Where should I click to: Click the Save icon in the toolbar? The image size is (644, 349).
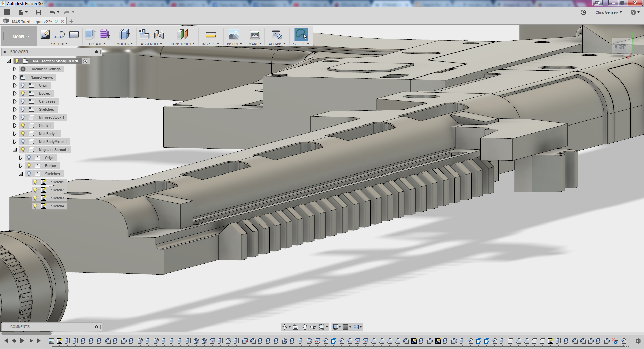[x=39, y=12]
